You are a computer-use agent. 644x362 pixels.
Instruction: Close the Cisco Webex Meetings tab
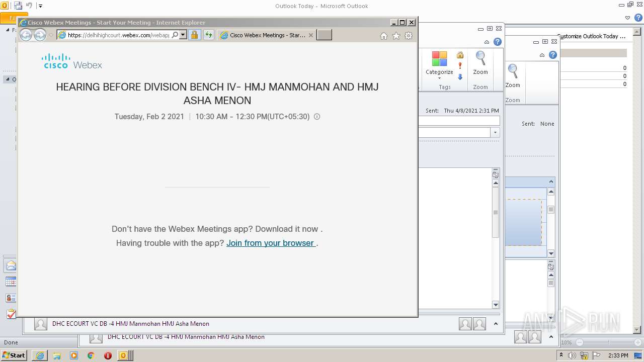click(311, 35)
